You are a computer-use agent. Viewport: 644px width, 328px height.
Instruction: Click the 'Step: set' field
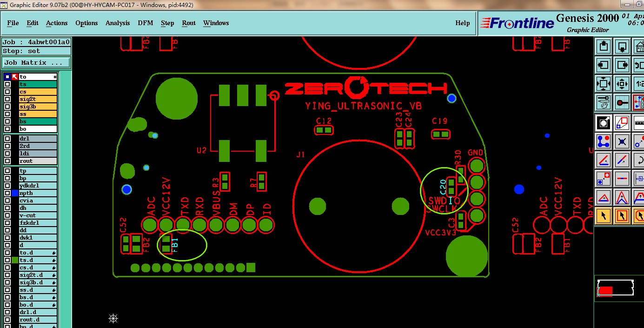click(37, 51)
